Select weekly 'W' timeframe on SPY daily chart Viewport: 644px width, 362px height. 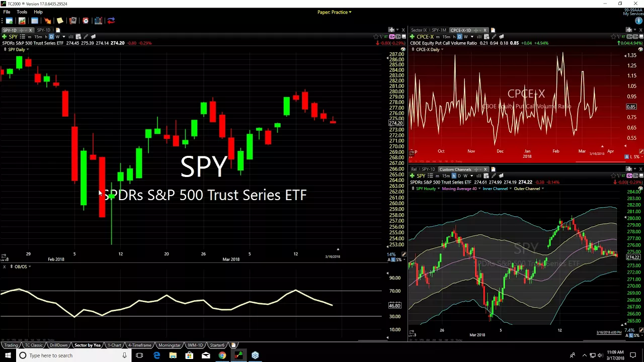tap(58, 37)
